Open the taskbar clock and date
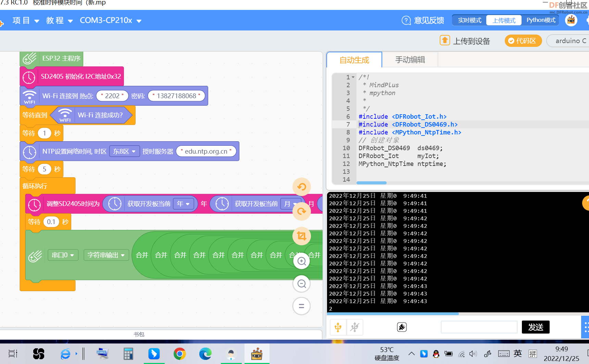589x364 pixels. pyautogui.click(x=561, y=354)
